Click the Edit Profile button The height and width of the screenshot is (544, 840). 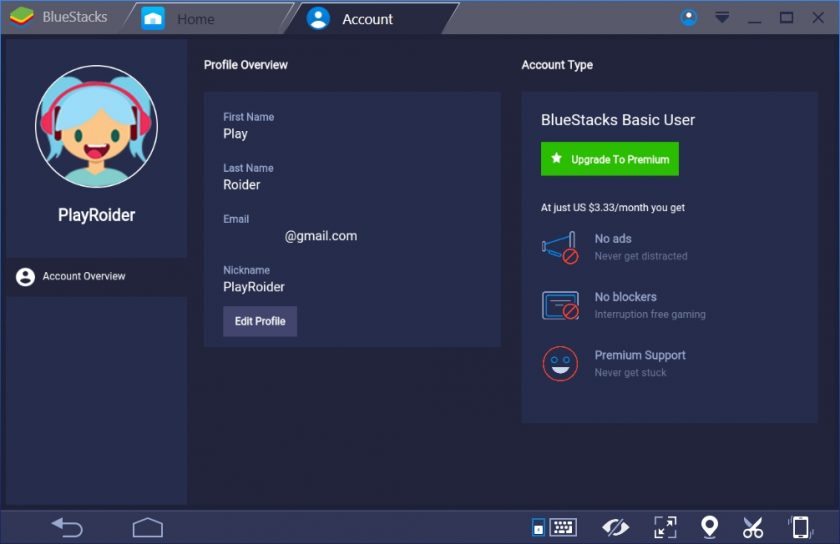coord(260,321)
